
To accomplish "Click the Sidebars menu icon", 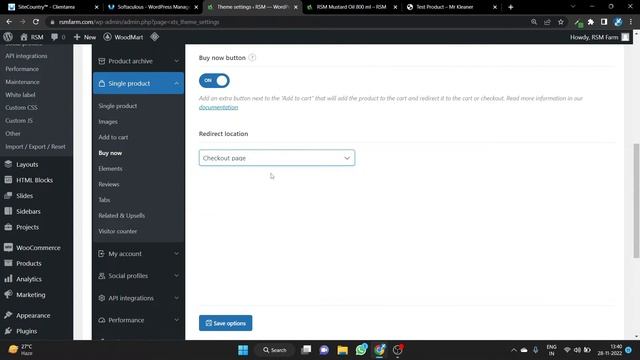I will point(8,211).
